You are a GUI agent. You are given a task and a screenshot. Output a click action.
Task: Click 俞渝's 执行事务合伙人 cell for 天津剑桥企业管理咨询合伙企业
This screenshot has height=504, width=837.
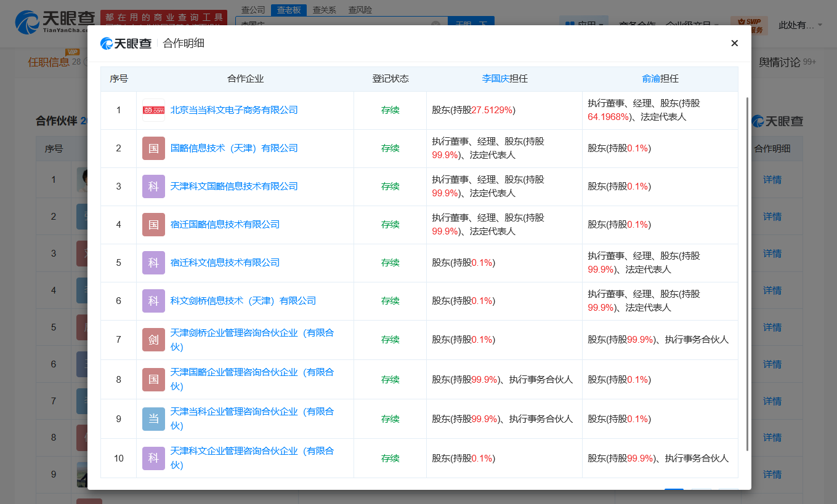pos(660,340)
